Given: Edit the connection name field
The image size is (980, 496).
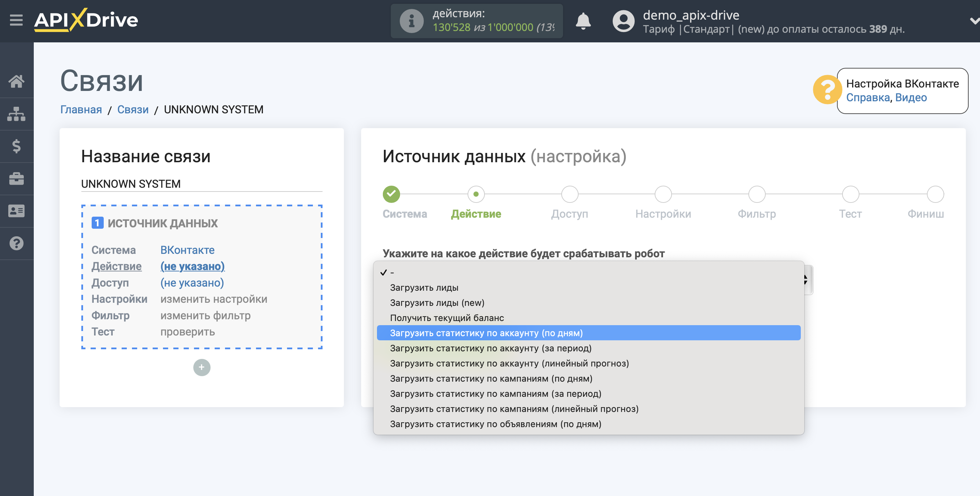Looking at the screenshot, I should [x=202, y=184].
